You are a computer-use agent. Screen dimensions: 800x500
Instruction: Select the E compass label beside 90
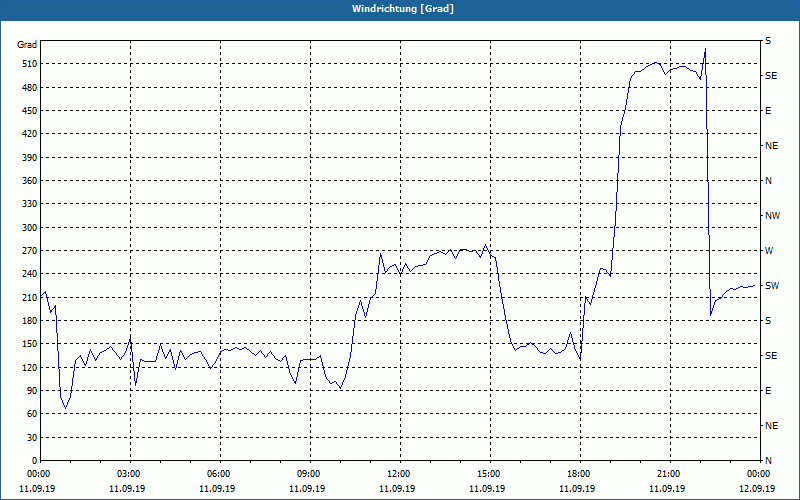coord(768,391)
